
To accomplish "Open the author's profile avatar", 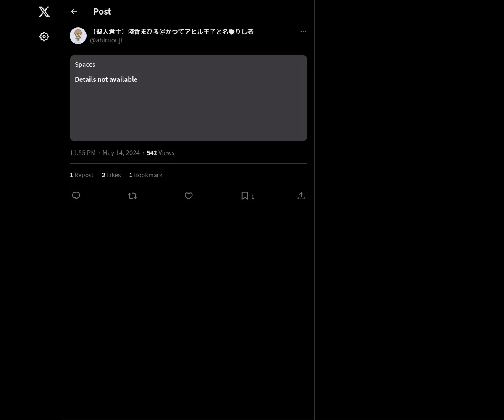I will tap(78, 36).
